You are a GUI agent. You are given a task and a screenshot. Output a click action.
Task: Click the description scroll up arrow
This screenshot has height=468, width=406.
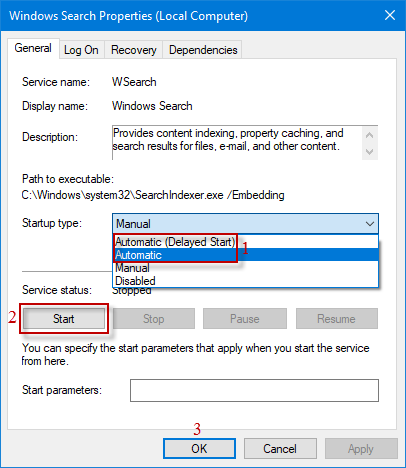pos(369,135)
